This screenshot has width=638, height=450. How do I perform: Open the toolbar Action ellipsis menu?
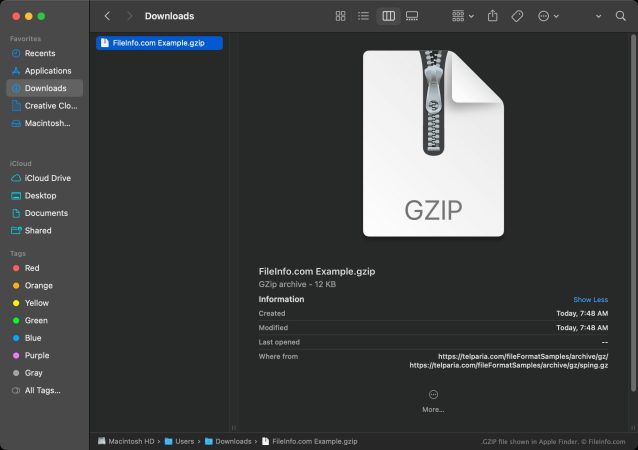[x=547, y=16]
